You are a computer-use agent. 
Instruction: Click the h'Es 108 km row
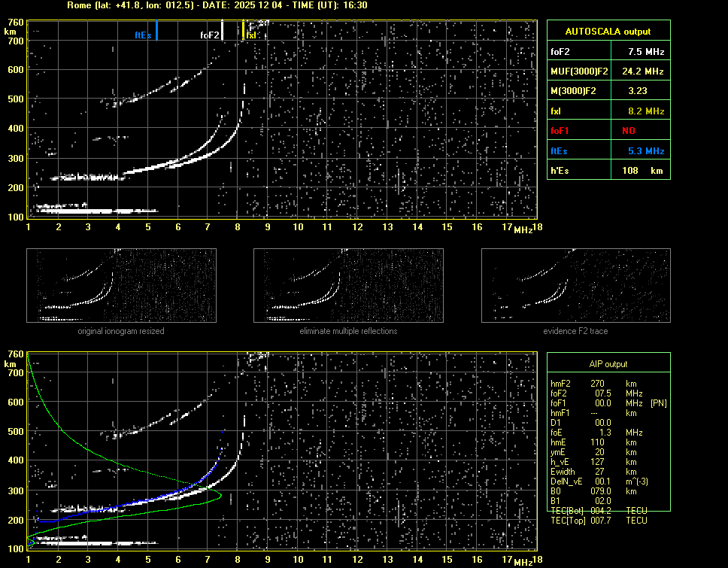(608, 170)
